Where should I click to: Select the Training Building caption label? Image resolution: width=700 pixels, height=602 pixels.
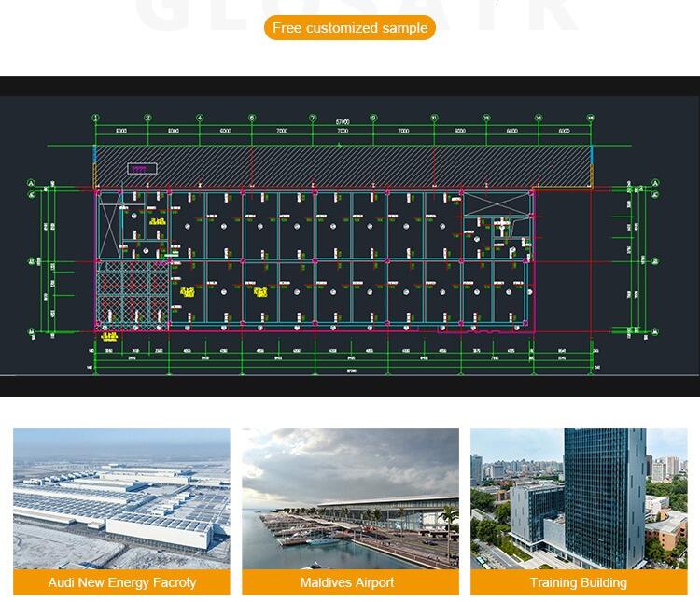point(579,582)
